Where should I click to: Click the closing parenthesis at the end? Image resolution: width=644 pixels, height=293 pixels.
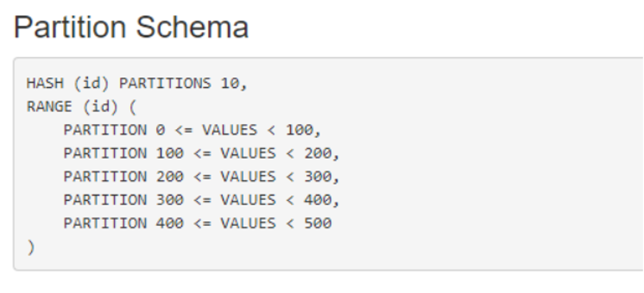click(31, 247)
